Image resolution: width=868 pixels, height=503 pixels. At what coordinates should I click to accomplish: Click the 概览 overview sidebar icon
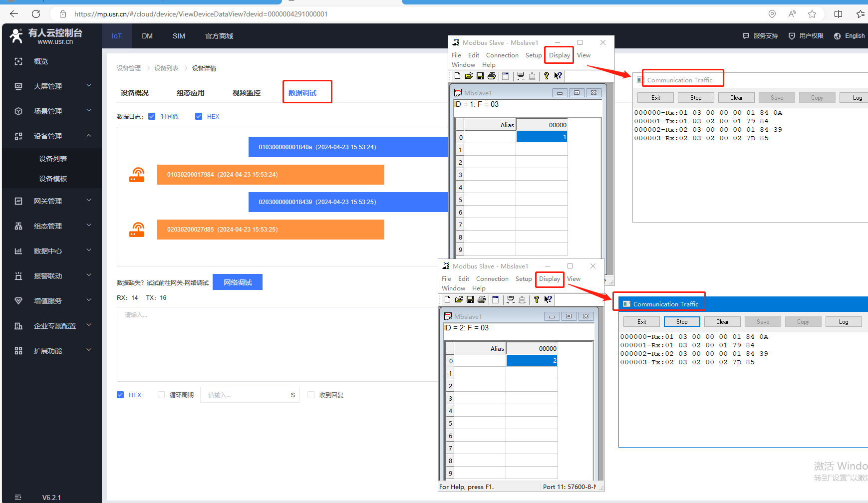coord(18,61)
